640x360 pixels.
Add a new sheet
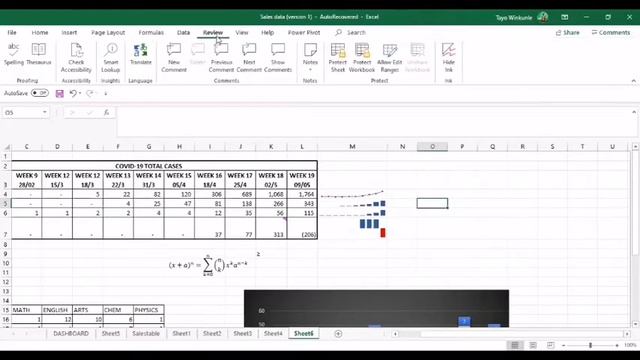[338, 334]
